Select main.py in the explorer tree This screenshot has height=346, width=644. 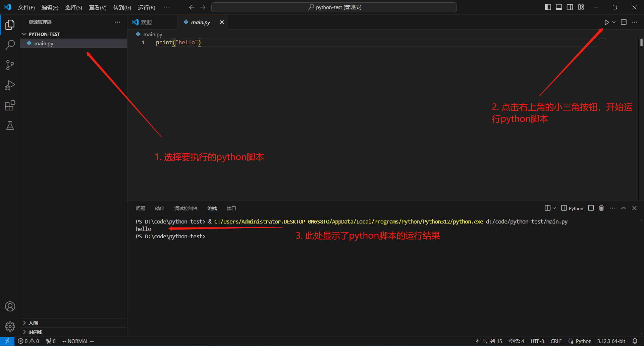pyautogui.click(x=44, y=43)
